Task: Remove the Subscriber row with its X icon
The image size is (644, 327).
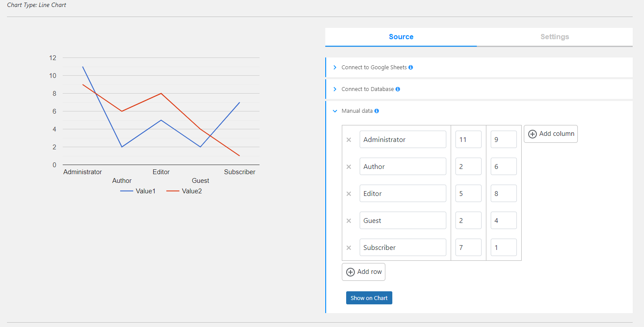Action: click(349, 248)
